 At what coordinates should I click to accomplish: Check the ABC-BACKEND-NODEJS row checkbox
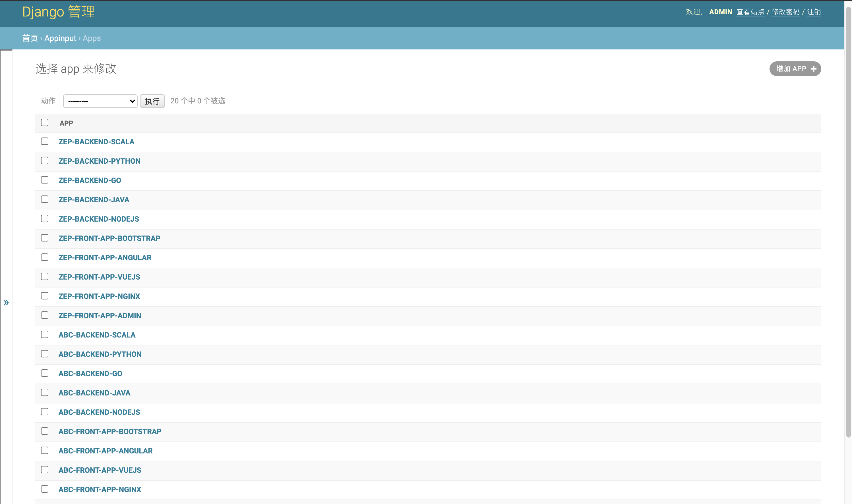coord(45,412)
